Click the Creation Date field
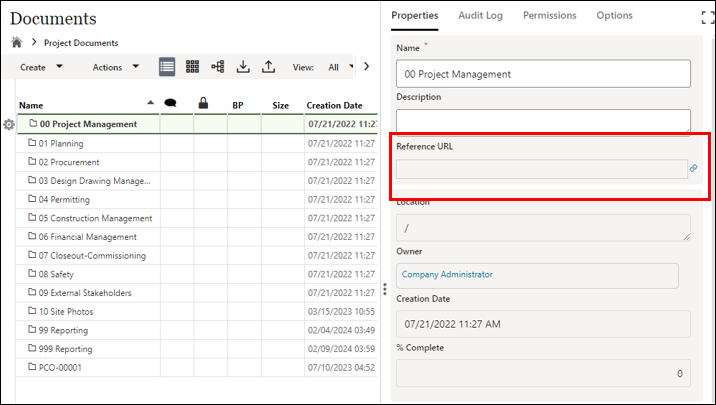 point(543,324)
